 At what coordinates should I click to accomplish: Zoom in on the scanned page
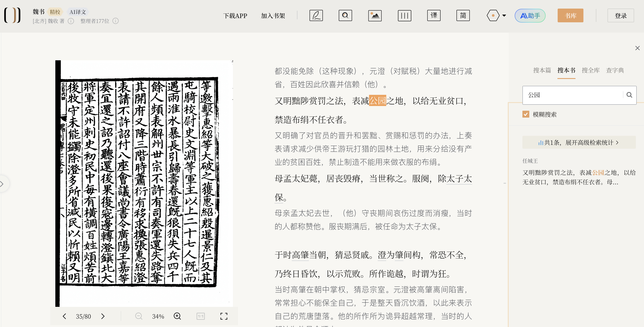point(177,316)
